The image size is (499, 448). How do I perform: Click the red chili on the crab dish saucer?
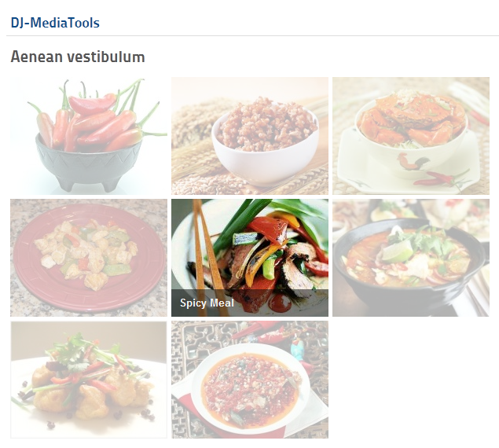click(441, 178)
